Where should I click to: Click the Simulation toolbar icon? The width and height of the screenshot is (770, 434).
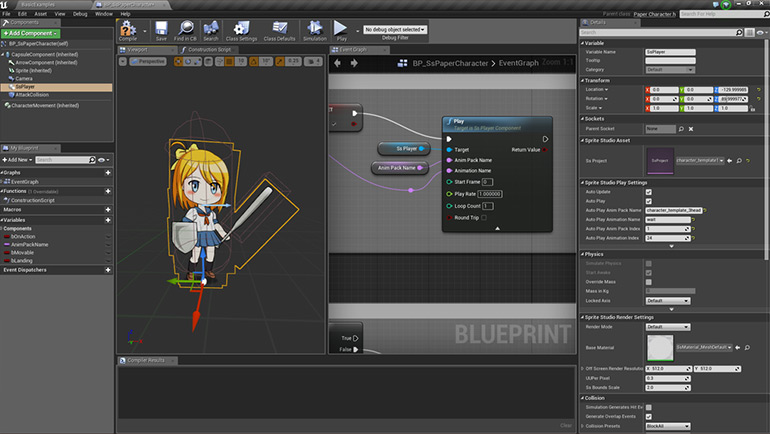315,30
